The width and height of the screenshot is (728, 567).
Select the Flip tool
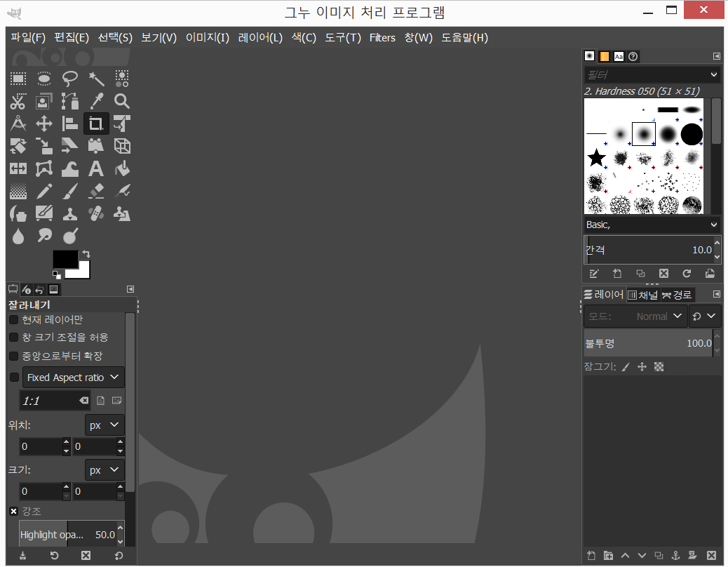pyautogui.click(x=18, y=168)
